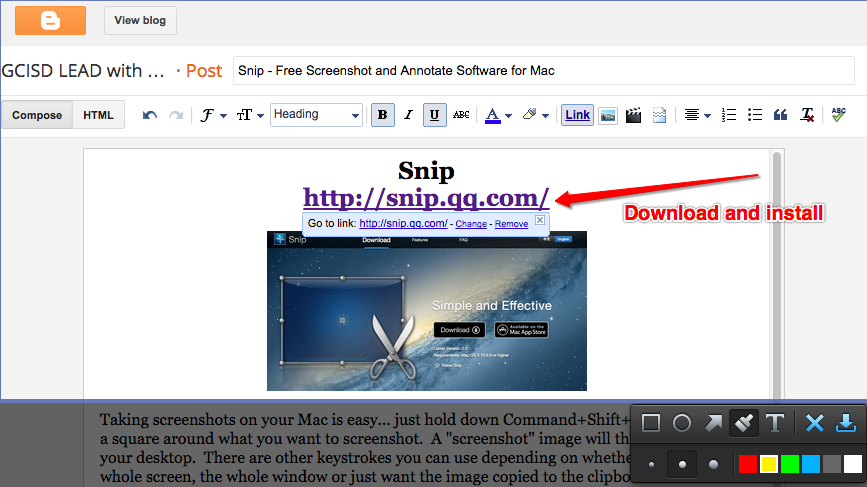Click the orange Blogger logo button
The image size is (867, 487).
pos(50,20)
